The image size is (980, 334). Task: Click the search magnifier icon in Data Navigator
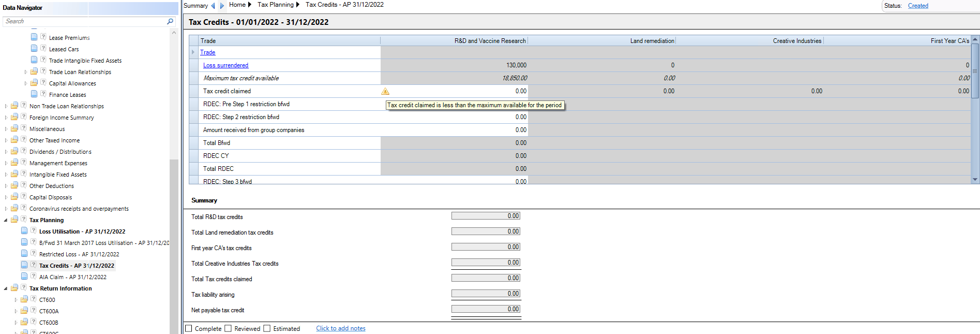point(170,21)
